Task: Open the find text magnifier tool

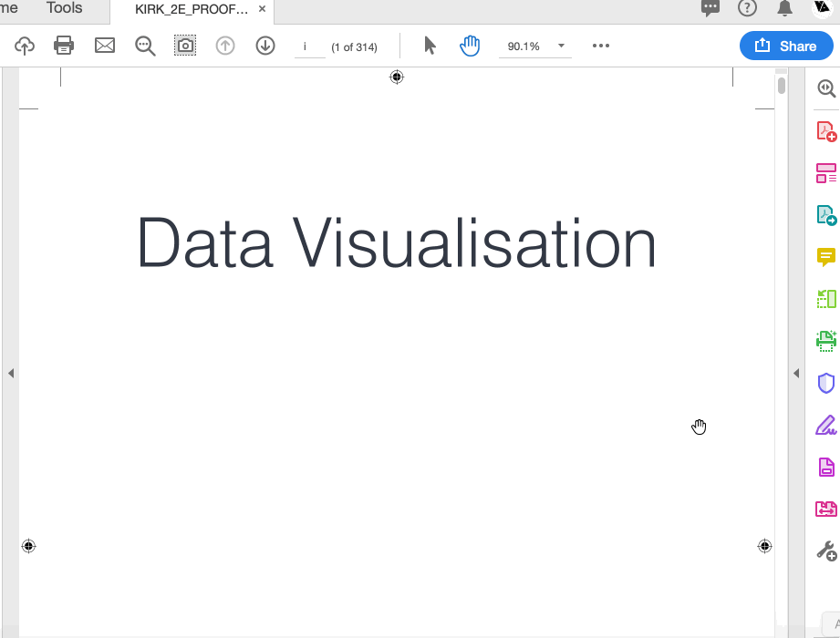Action: coord(145,46)
